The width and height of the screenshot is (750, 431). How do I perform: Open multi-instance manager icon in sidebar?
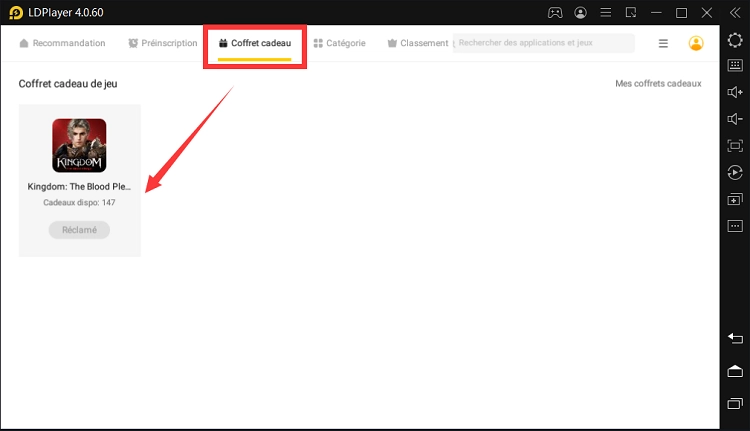click(735, 199)
